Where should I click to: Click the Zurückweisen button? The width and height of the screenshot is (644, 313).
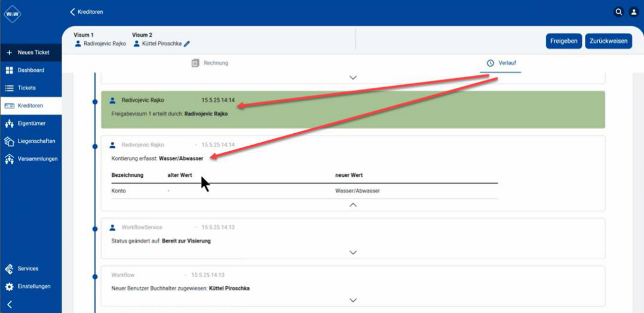coord(609,41)
